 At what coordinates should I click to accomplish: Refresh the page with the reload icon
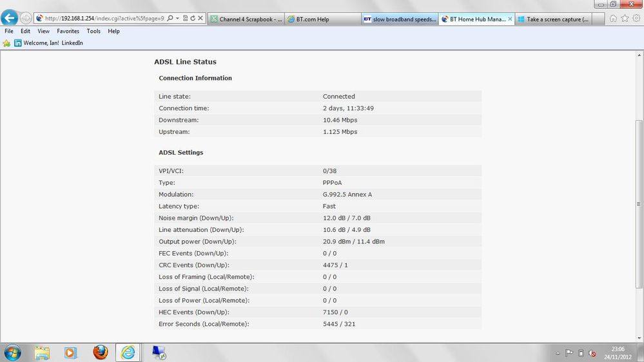click(193, 19)
